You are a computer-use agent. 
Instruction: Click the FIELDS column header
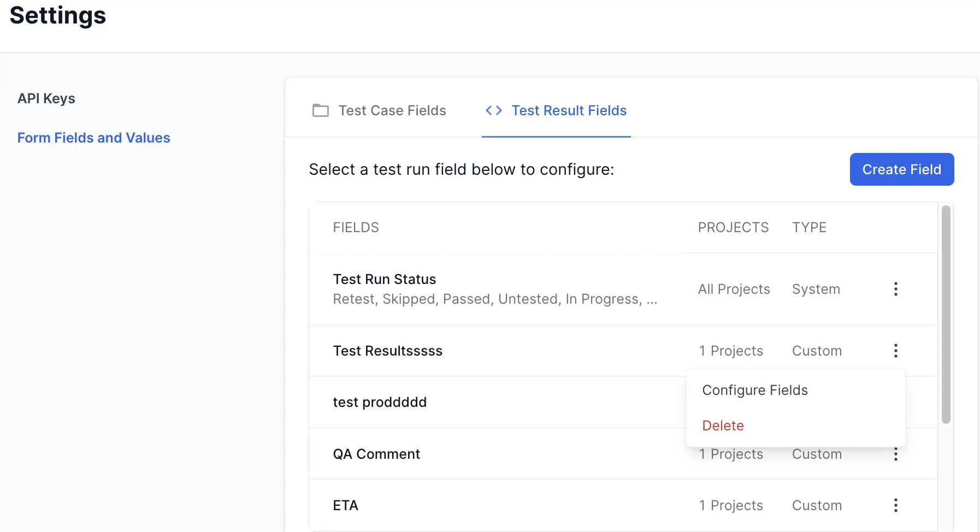[x=356, y=227]
